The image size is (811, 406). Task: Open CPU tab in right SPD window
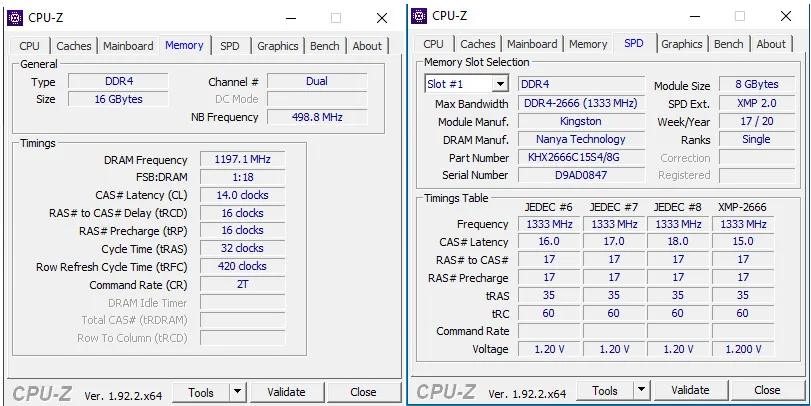tap(433, 44)
